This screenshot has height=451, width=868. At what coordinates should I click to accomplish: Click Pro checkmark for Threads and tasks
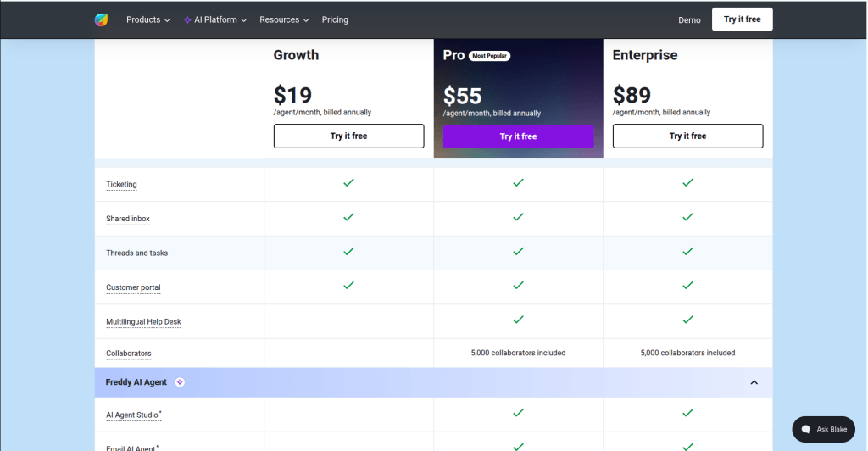518,251
